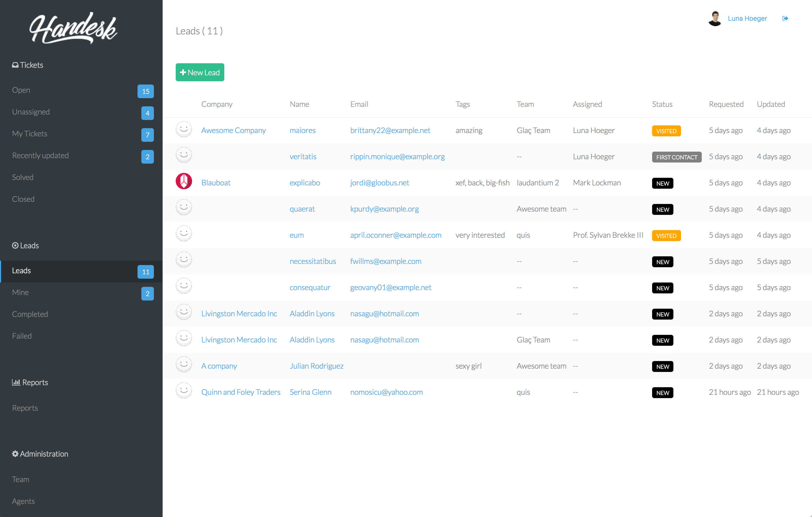Click the Mine leads badge showing 2
This screenshot has height=517, width=812.
coord(147,294)
